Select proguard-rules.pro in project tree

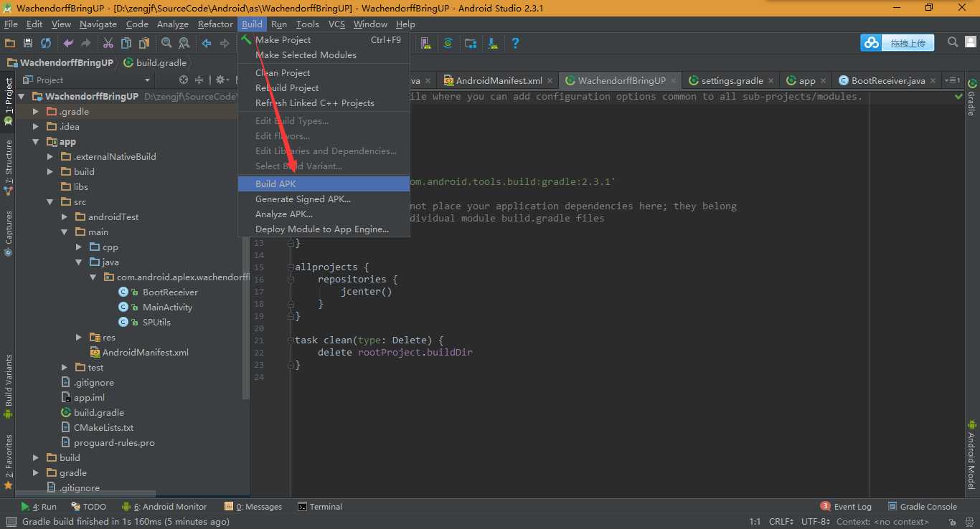(x=114, y=442)
